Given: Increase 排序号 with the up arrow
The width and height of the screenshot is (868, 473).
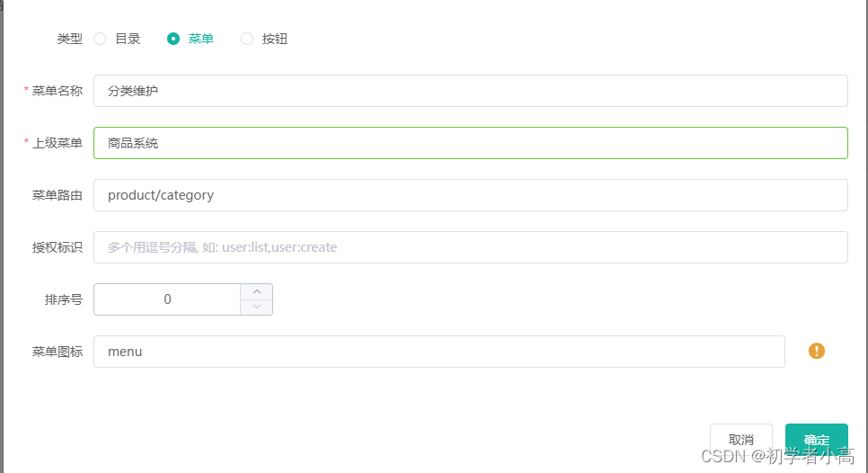Looking at the screenshot, I should (x=257, y=291).
